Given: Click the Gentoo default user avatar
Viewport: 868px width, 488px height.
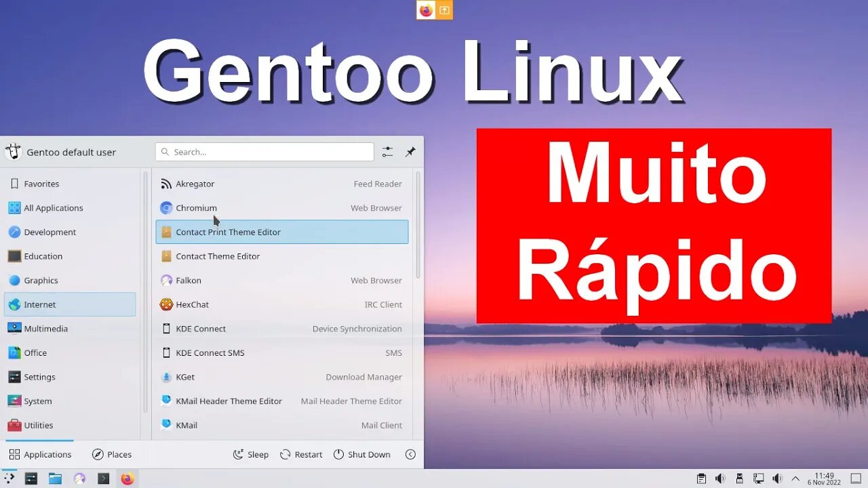Looking at the screenshot, I should [13, 152].
